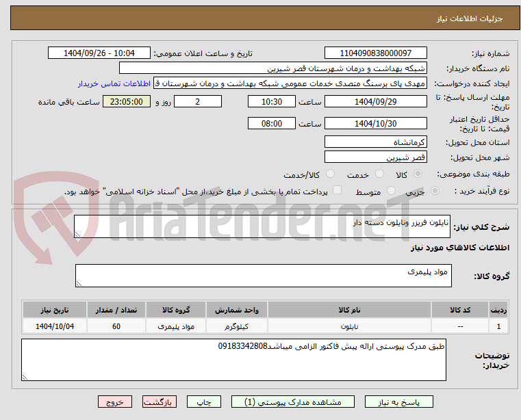Click the price validity date 1404/10/30
Screen dimensions: 521x420
375,123
